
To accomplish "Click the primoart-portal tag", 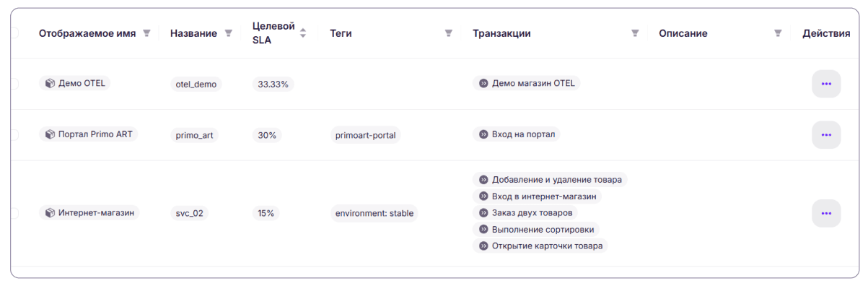I will [365, 135].
